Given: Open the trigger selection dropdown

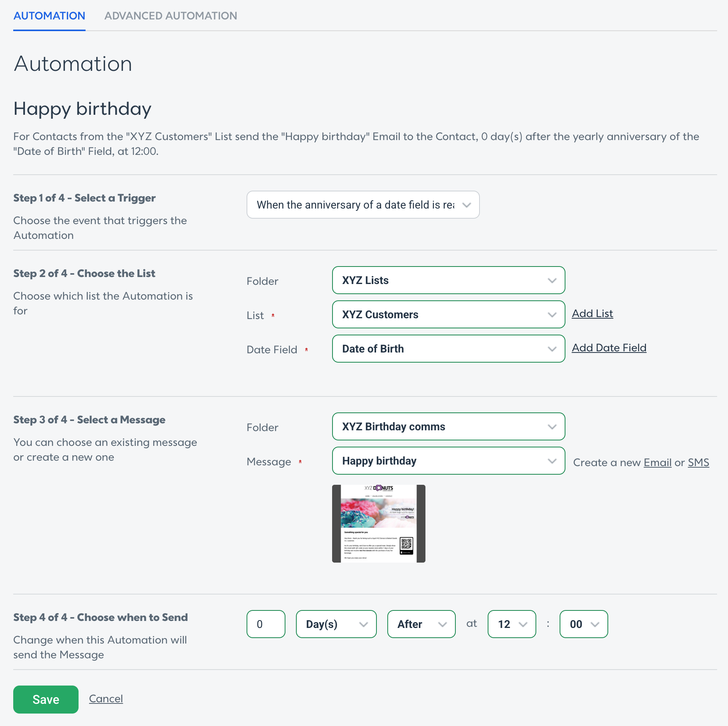Looking at the screenshot, I should pyautogui.click(x=363, y=205).
